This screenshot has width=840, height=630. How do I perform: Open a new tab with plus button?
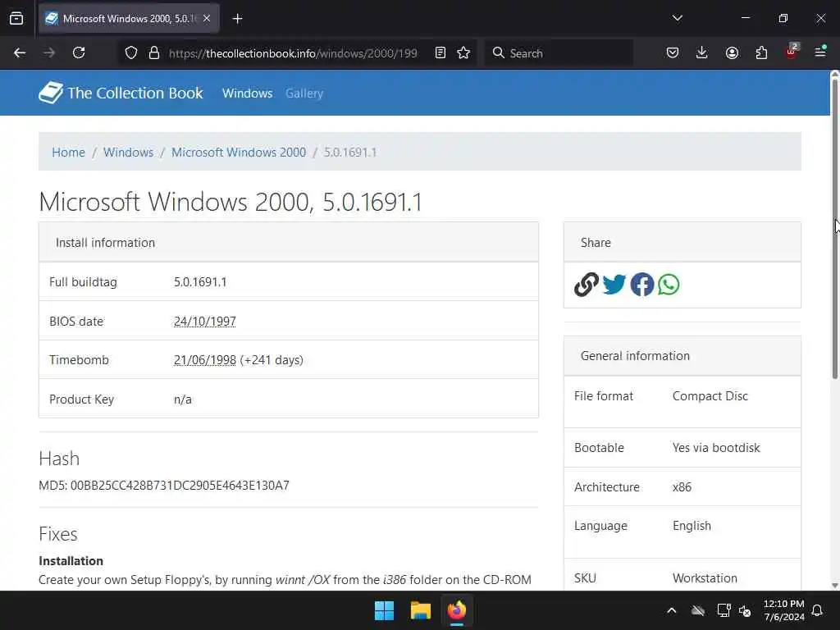click(x=237, y=19)
